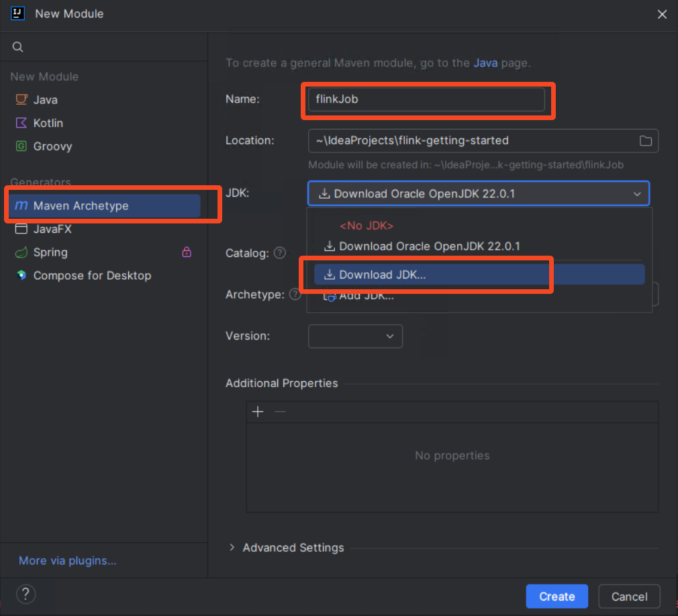Expand Advanced Settings section
Screen dimensions: 678x616
[232, 548]
